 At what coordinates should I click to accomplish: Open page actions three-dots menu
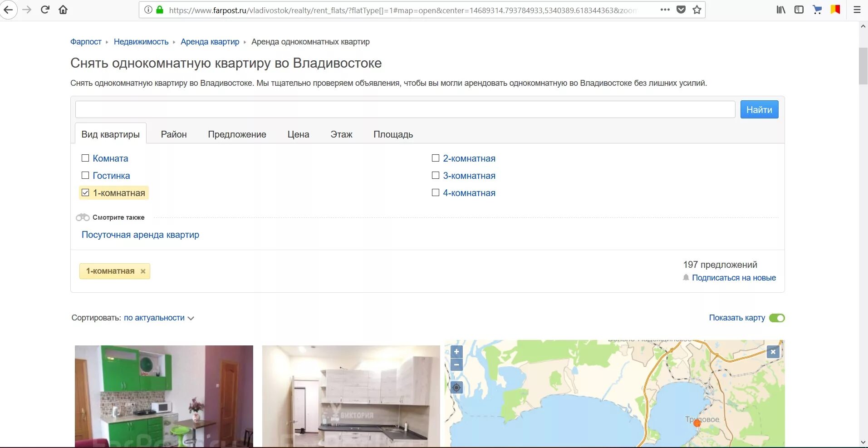click(x=665, y=10)
